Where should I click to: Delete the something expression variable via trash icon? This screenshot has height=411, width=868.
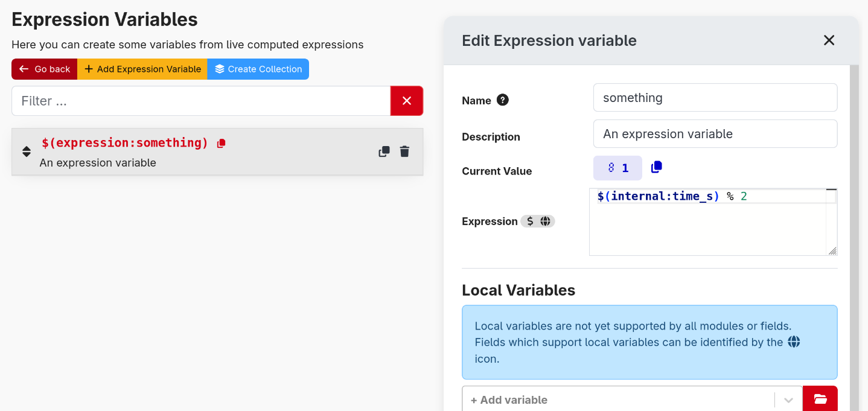[x=404, y=151]
